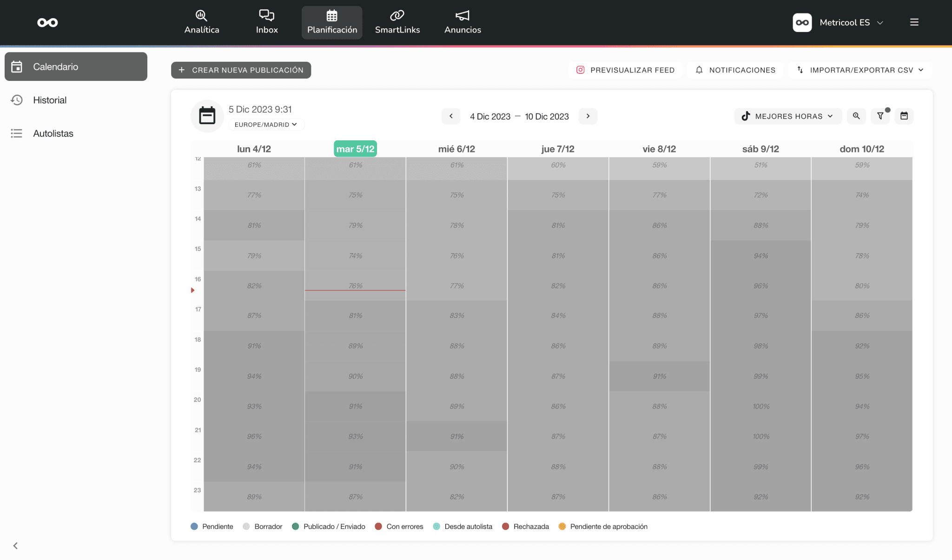
Task: Open the Inbox section
Action: tap(267, 22)
